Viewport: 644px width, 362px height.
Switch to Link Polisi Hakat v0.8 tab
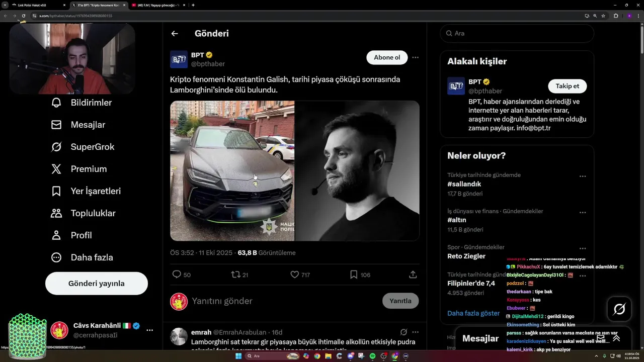click(39, 5)
